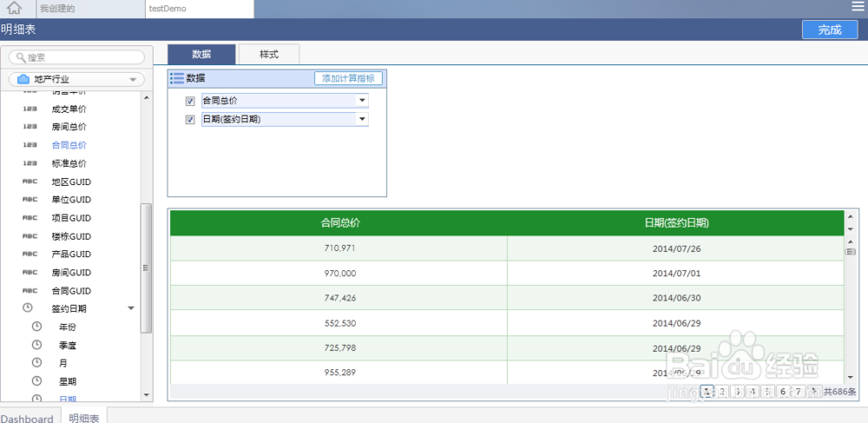Click in the 搜索 search field
The height and width of the screenshot is (423, 868).
pyautogui.click(x=76, y=57)
